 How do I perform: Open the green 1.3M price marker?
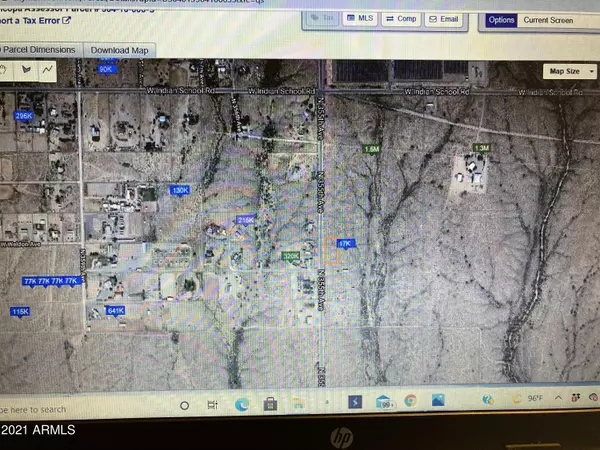coord(481,148)
